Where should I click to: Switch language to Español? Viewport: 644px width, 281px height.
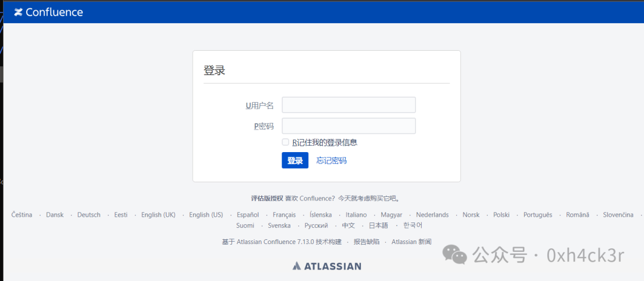tap(247, 215)
